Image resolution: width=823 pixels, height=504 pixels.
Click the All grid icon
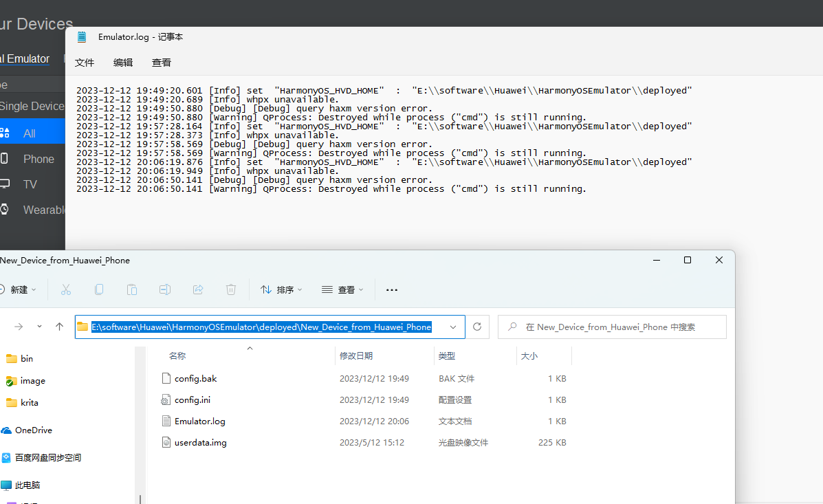(5, 133)
